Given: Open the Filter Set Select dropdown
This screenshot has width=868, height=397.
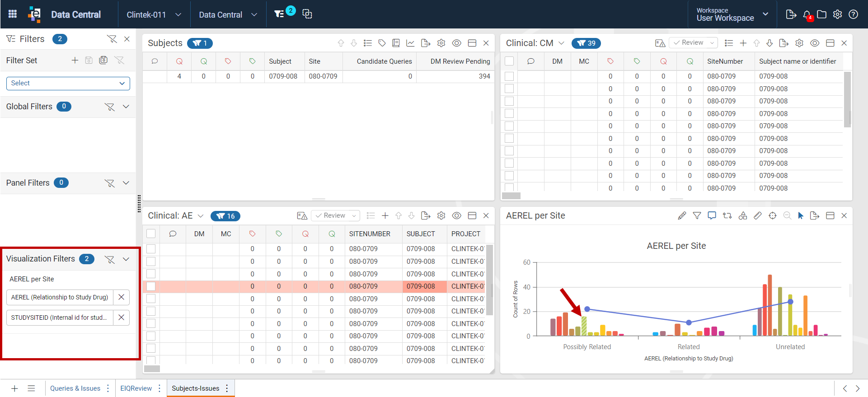Looking at the screenshot, I should [68, 83].
